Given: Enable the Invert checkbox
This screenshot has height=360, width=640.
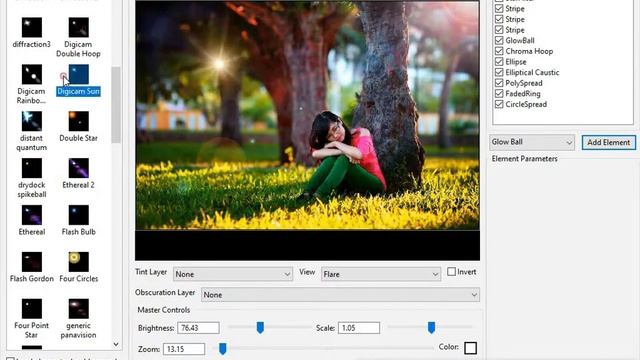Looking at the screenshot, I should coord(451,272).
